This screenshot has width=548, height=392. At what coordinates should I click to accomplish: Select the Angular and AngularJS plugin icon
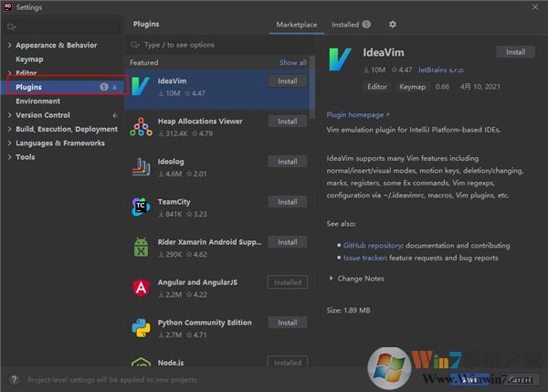[141, 287]
